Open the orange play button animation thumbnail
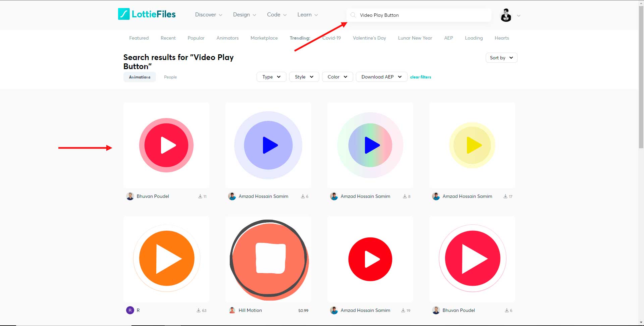The height and width of the screenshot is (326, 644). [x=166, y=259]
